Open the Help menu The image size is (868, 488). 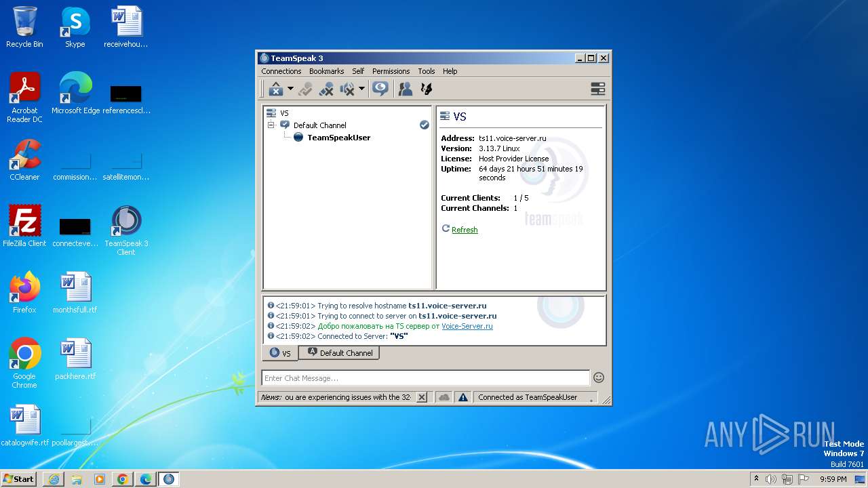point(450,71)
